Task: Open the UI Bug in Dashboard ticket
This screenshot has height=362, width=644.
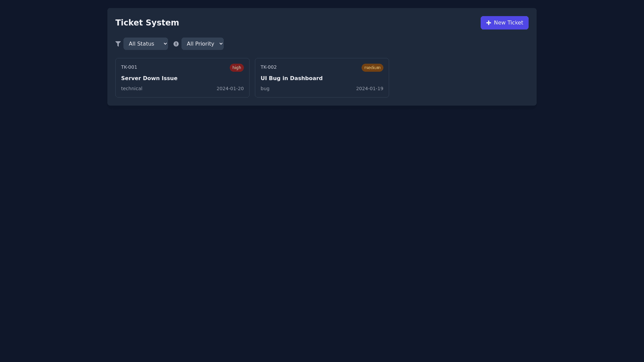Action: click(x=291, y=78)
